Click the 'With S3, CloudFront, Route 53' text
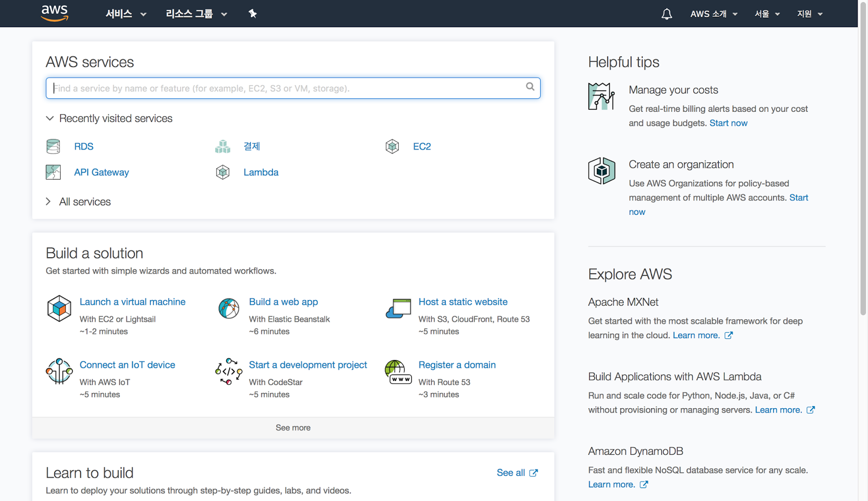 coord(474,319)
